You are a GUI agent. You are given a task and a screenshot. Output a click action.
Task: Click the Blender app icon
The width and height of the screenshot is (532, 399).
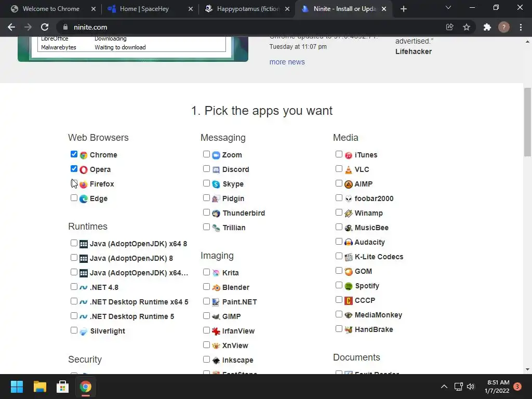(216, 288)
